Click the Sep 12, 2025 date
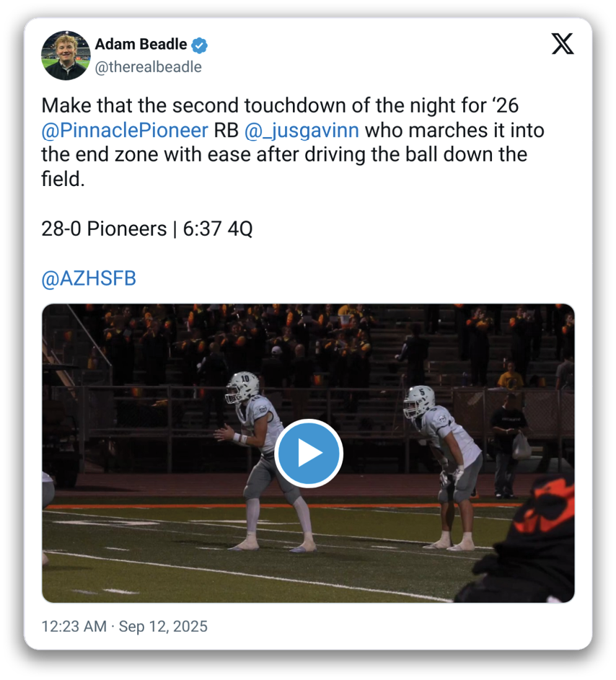The height and width of the screenshot is (680, 616). [x=163, y=626]
